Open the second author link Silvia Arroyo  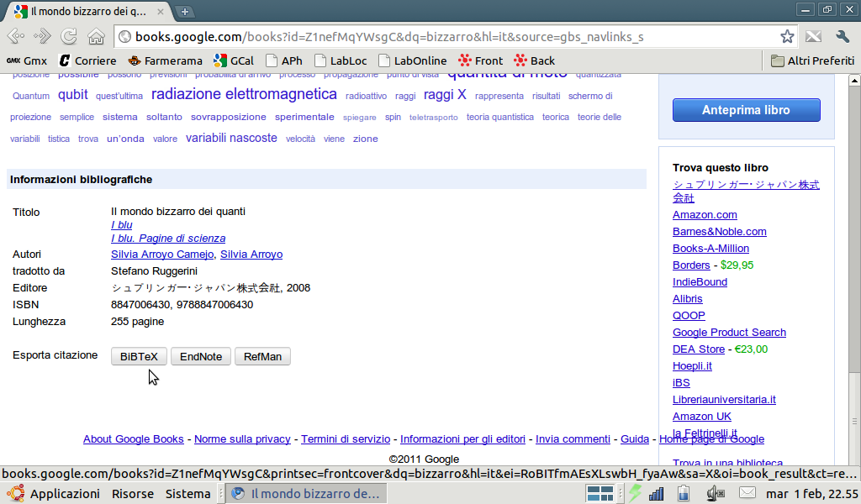[251, 255]
